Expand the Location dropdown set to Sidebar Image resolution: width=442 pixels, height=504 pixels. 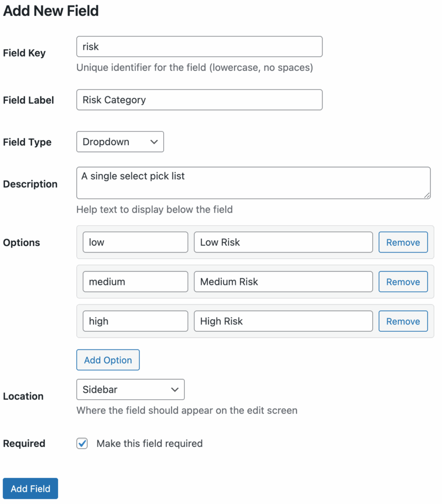click(130, 389)
